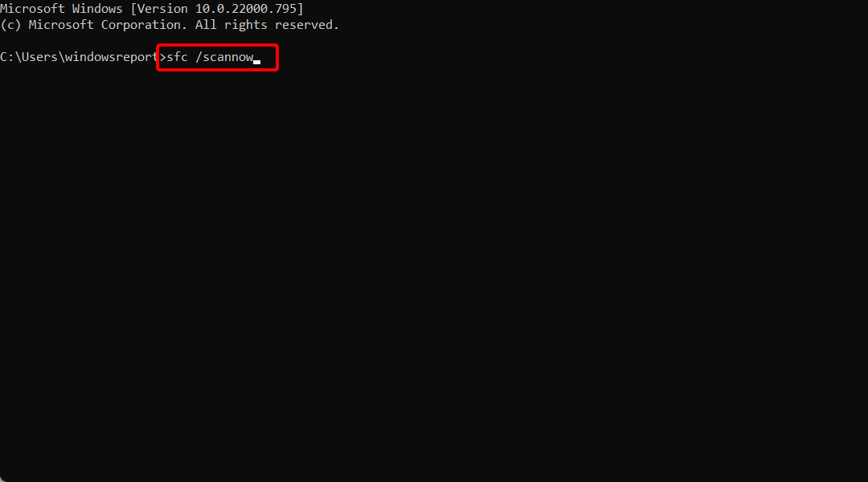
Task: Click Microsoft on the copyright line
Action: pos(61,25)
